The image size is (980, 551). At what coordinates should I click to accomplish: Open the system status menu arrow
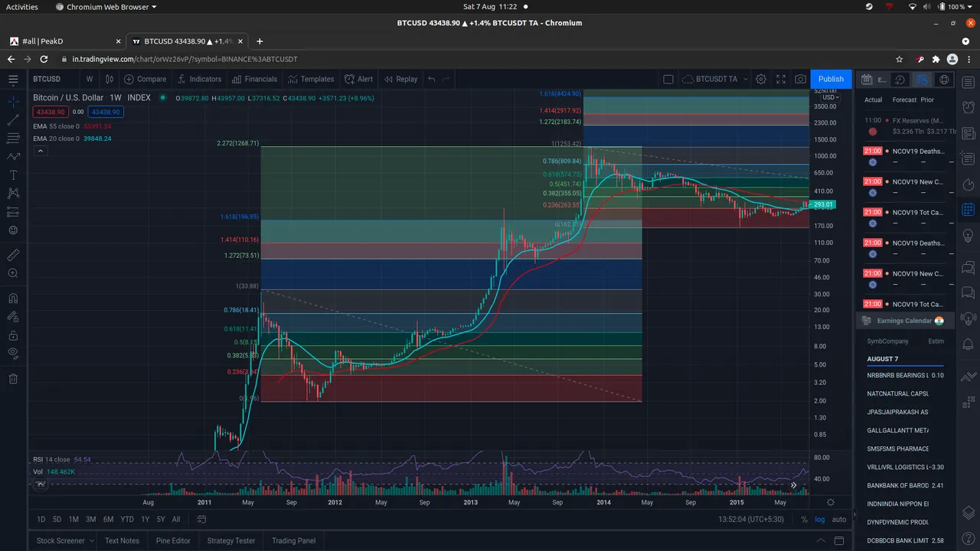(x=971, y=7)
